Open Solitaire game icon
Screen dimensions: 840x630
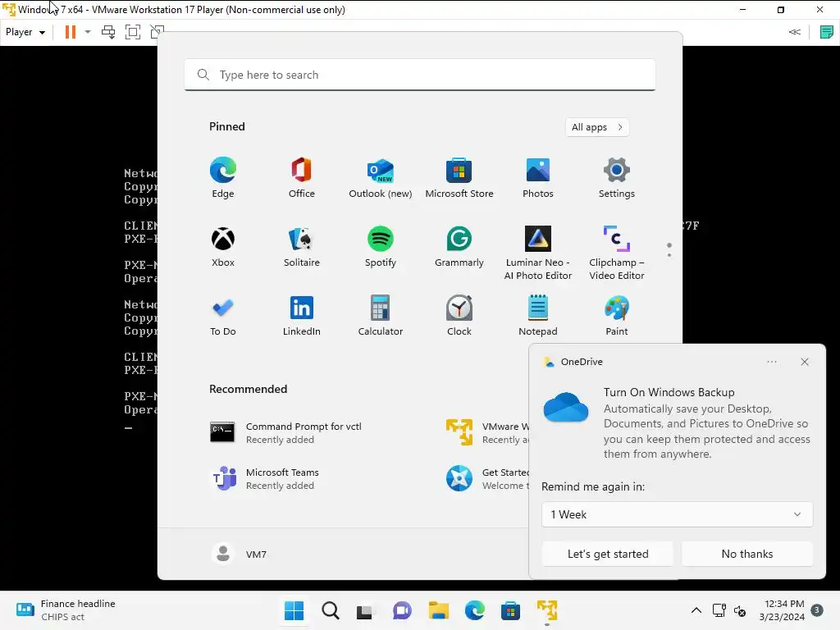tap(302, 246)
